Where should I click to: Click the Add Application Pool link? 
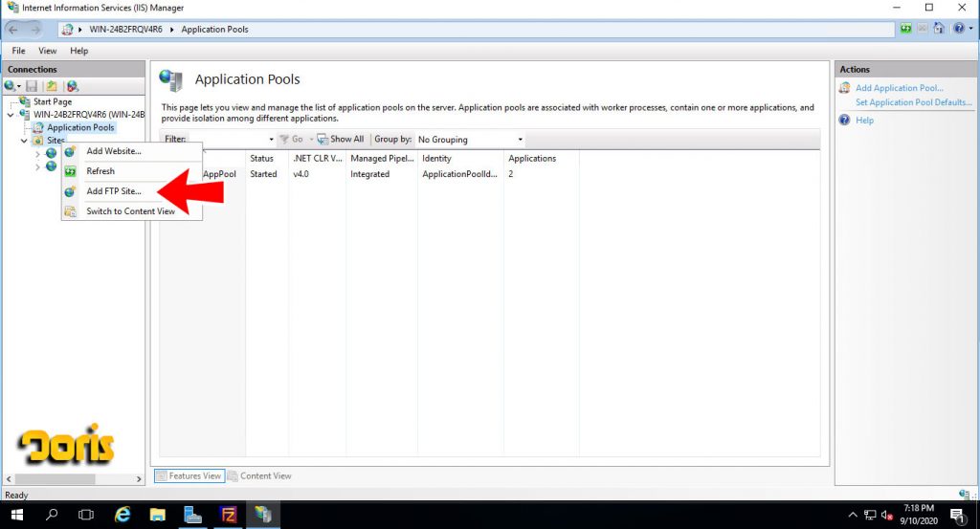point(900,88)
